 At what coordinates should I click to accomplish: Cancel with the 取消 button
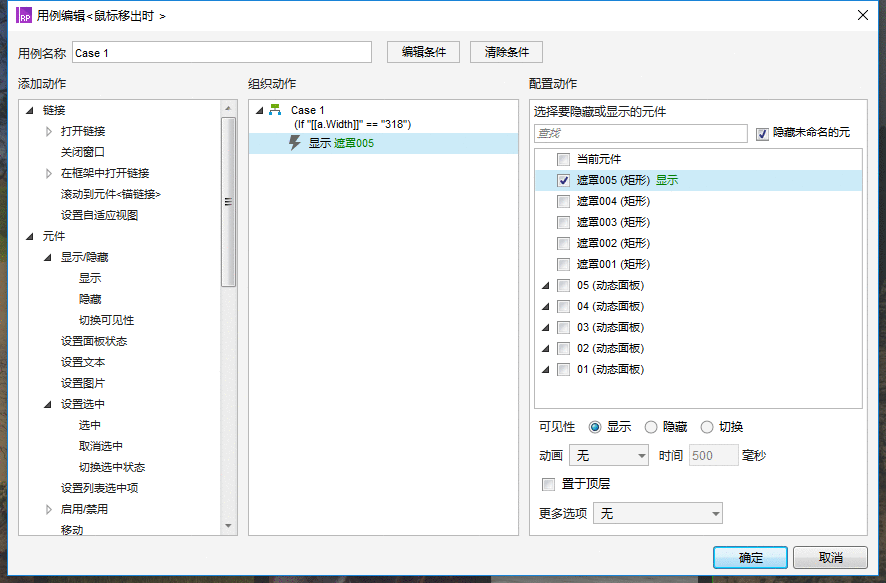[830, 558]
